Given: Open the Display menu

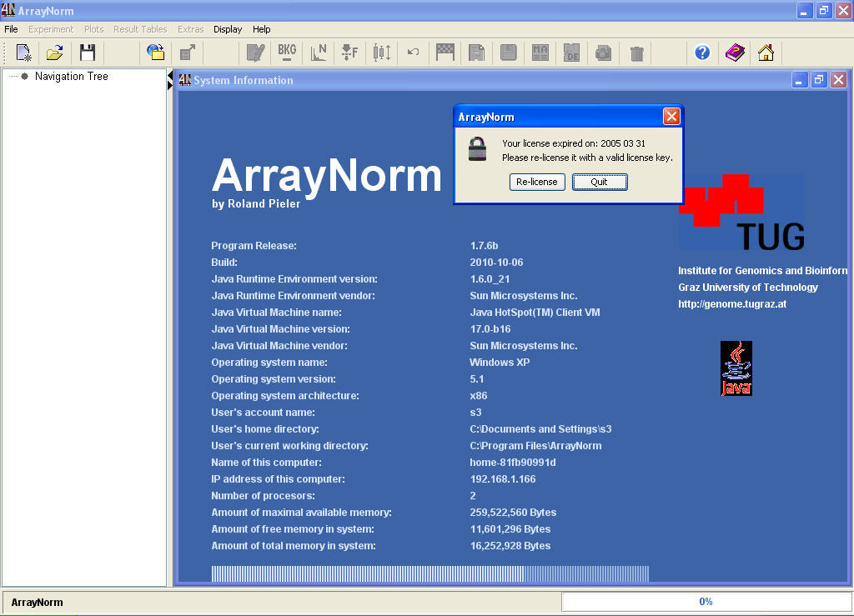Looking at the screenshot, I should (x=228, y=29).
